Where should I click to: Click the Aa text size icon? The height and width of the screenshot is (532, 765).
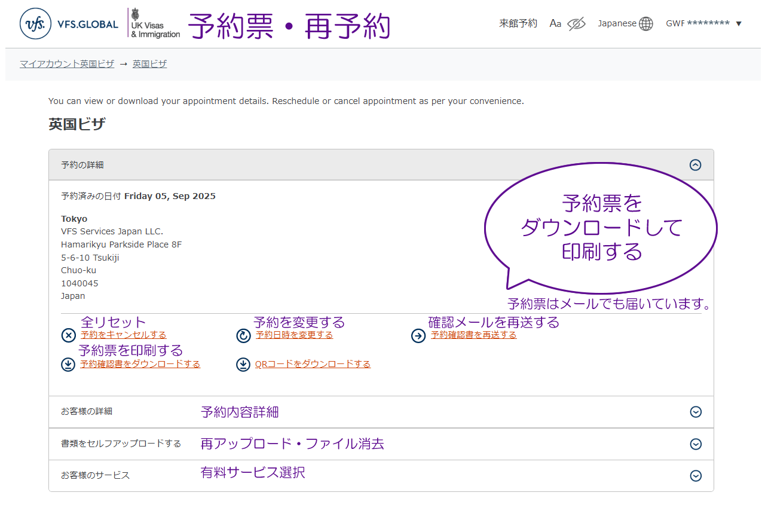click(x=555, y=24)
